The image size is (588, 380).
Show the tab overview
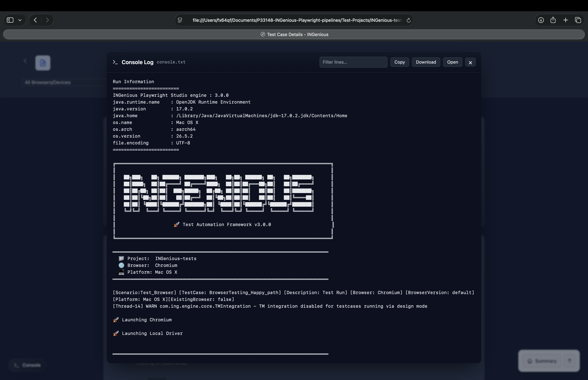(578, 20)
